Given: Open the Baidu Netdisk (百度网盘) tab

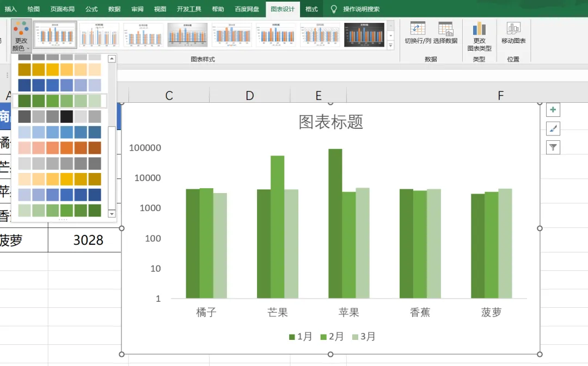Looking at the screenshot, I should coord(247,9).
